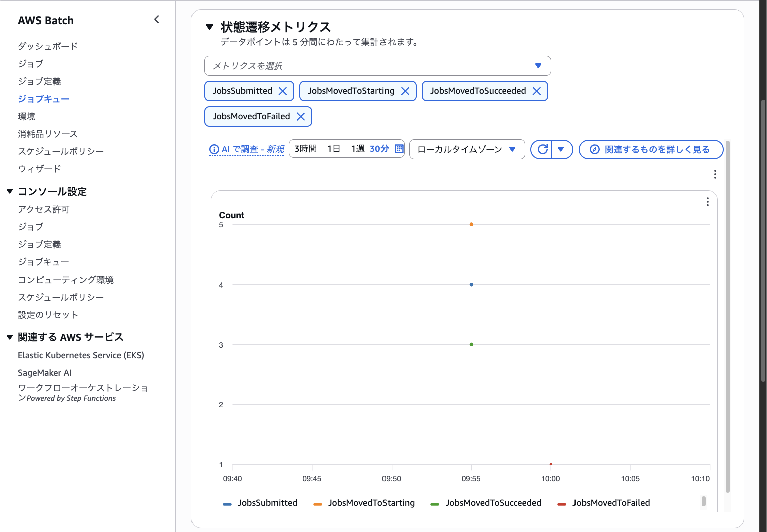Collapse the 状態遷移メトリクス section
The image size is (767, 532).
(210, 27)
